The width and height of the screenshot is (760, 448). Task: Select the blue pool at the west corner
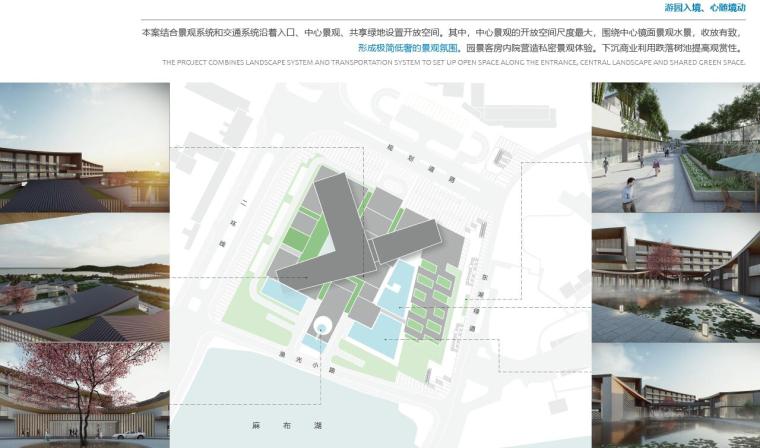click(x=280, y=293)
